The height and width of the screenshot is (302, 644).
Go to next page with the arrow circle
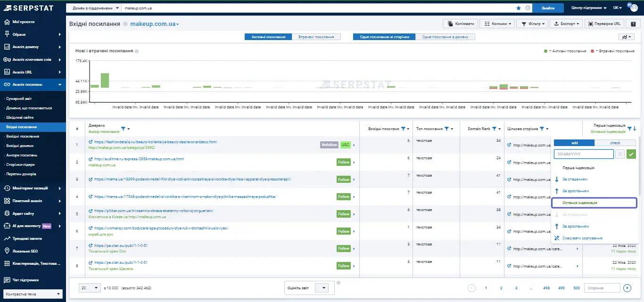point(627,288)
